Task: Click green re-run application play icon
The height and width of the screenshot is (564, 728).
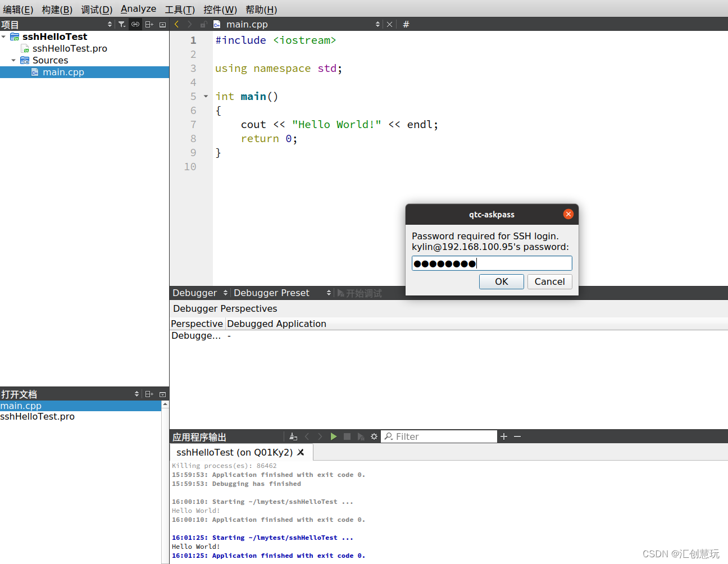Action: 334,436
